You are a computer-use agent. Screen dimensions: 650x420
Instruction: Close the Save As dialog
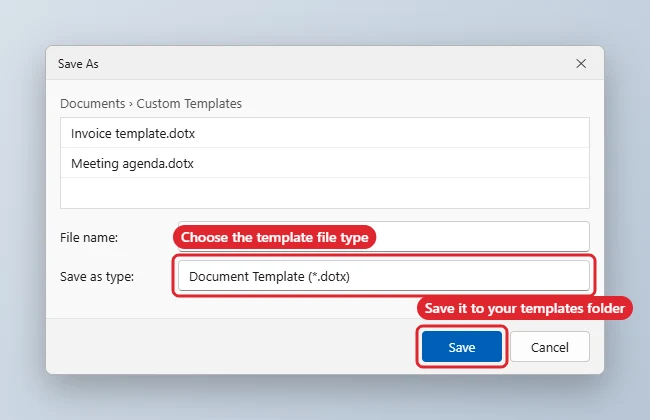click(x=581, y=63)
